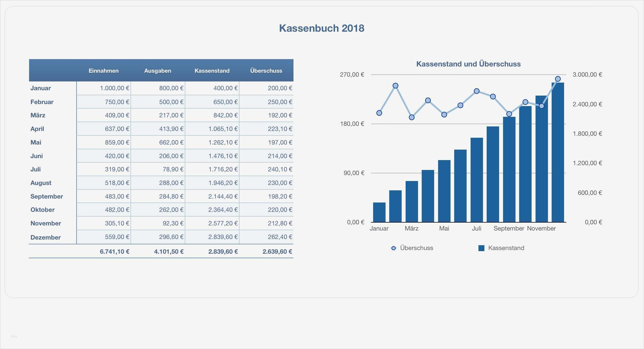This screenshot has width=644, height=349.
Task: Click the Kassenbuch 2018 title
Action: pos(321,28)
